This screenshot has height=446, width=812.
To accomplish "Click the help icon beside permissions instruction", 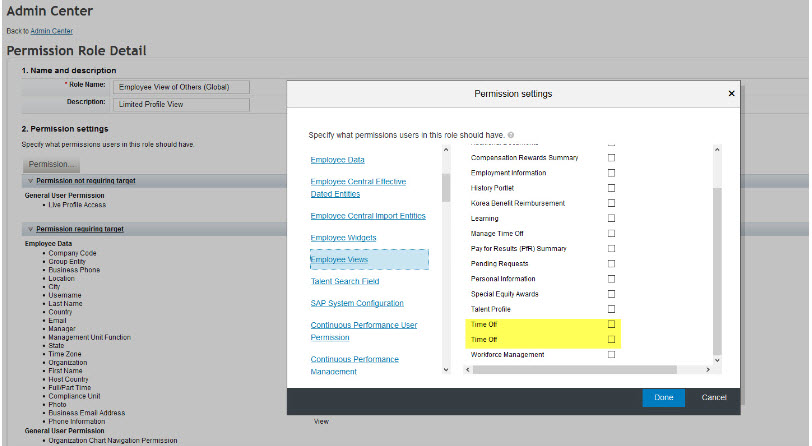I will coord(511,135).
